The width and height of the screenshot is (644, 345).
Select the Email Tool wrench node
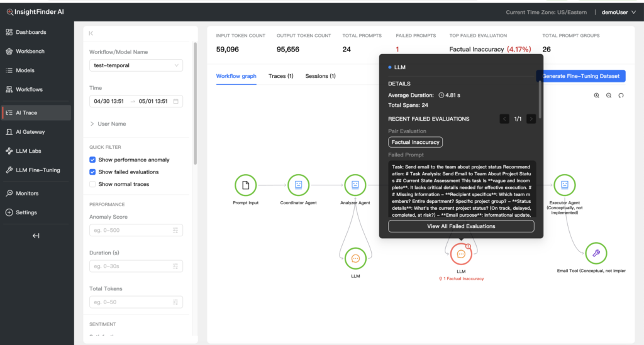pyautogui.click(x=596, y=253)
